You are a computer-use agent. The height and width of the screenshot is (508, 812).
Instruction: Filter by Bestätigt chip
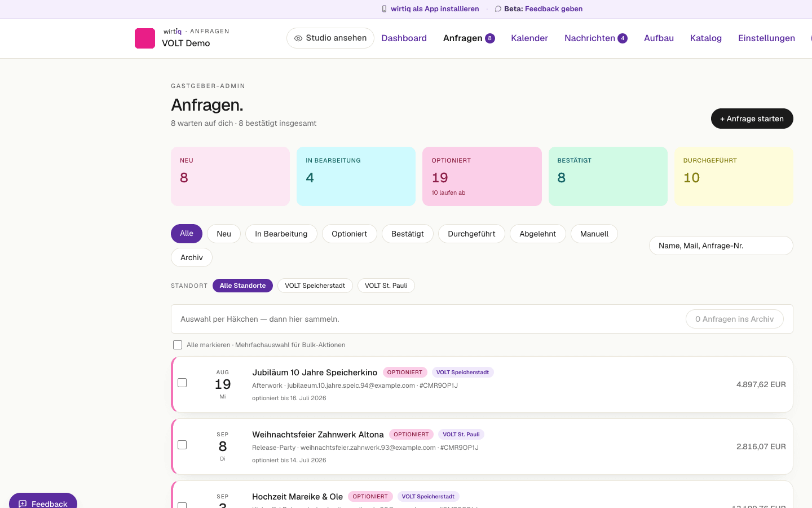click(408, 234)
